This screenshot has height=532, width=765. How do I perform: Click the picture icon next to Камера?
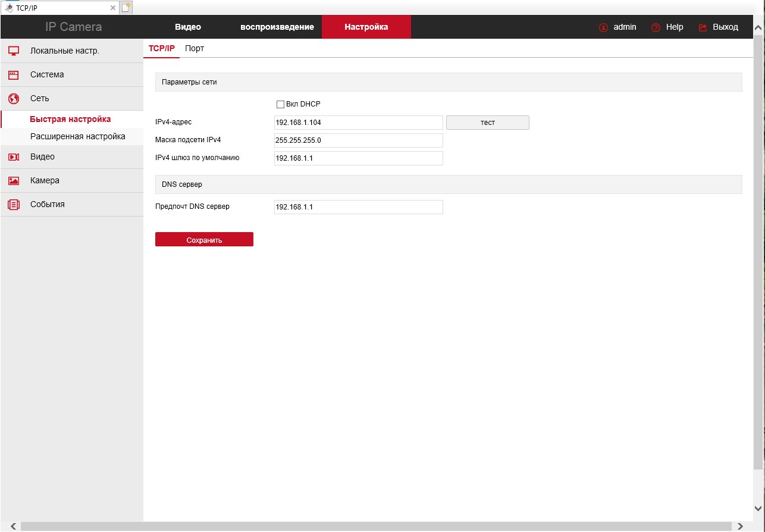14,181
